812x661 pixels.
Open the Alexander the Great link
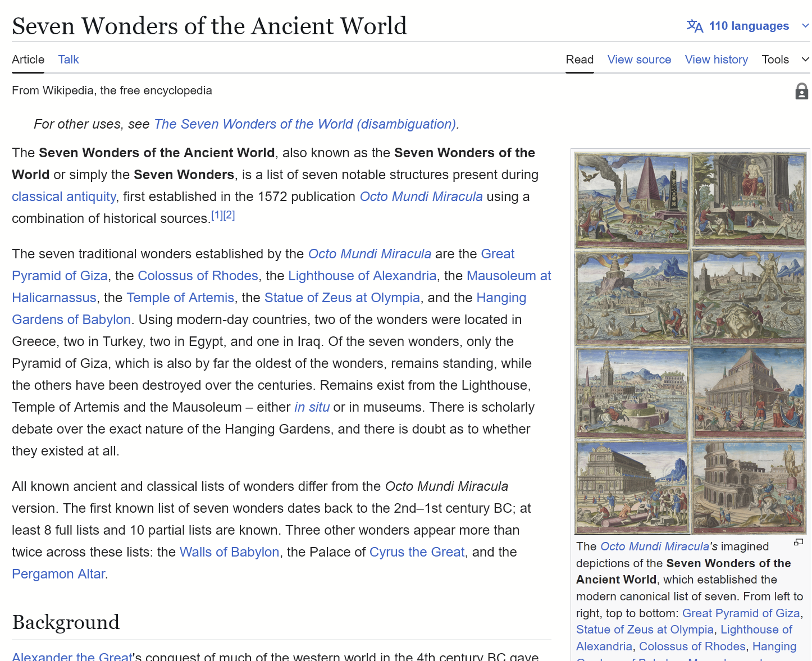(x=72, y=657)
